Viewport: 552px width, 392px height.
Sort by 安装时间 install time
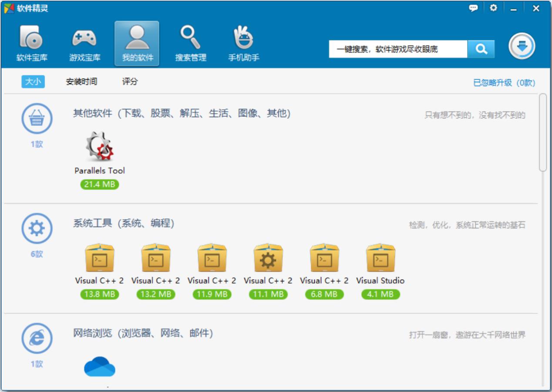(81, 81)
